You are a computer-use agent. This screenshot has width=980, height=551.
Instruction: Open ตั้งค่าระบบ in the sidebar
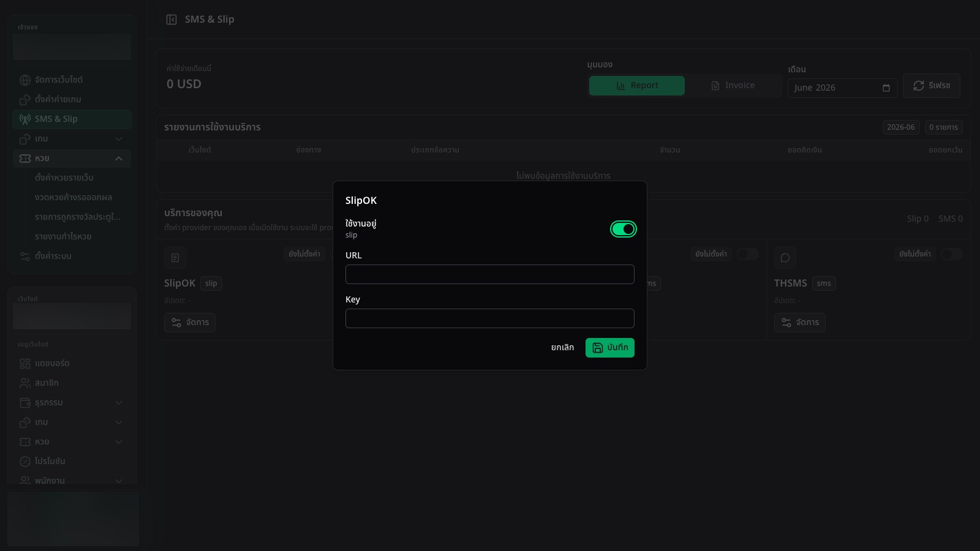coord(72,257)
